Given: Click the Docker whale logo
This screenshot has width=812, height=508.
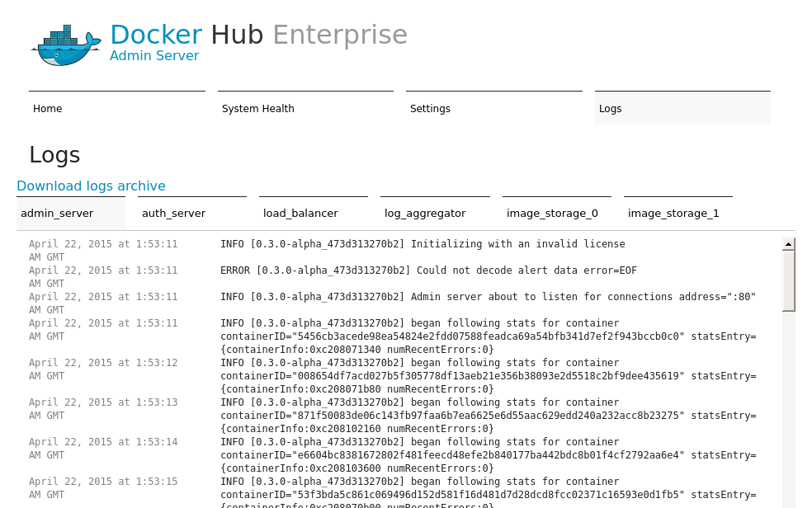Looking at the screenshot, I should (x=66, y=45).
